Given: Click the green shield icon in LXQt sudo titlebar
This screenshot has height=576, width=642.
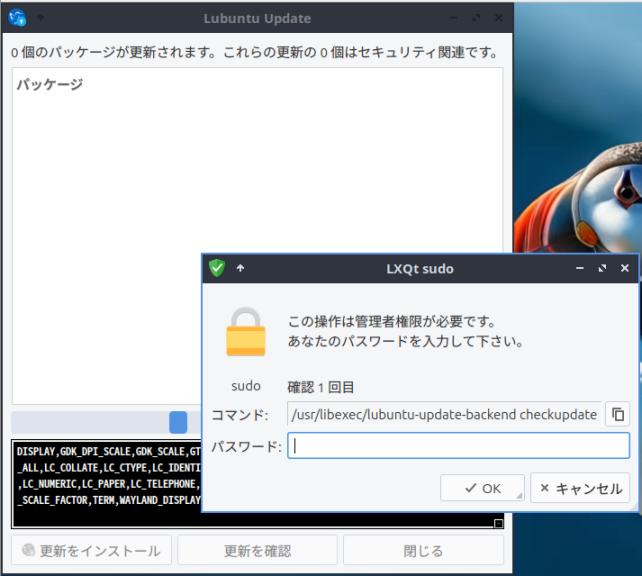Looking at the screenshot, I should click(217, 268).
